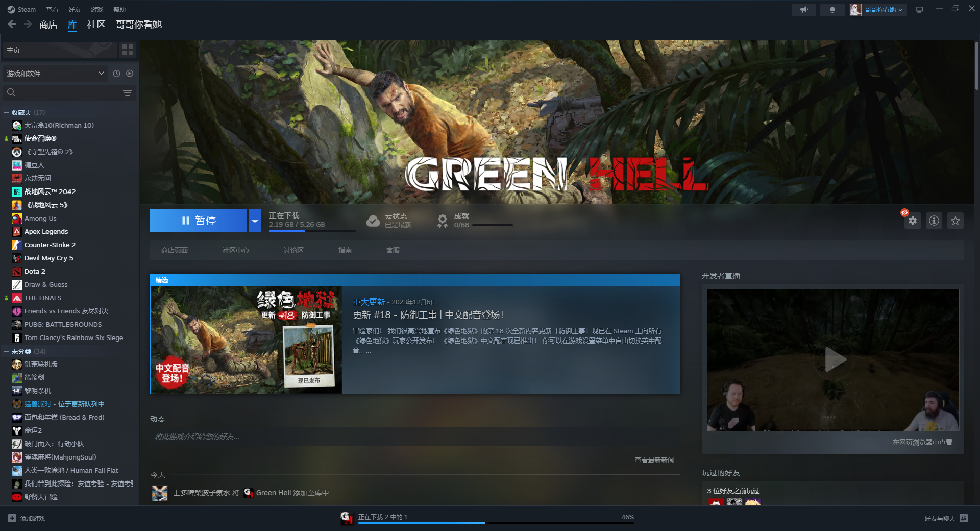This screenshot has width=980, height=531.
Task: Click the announcements megaphone icon
Action: (x=804, y=10)
